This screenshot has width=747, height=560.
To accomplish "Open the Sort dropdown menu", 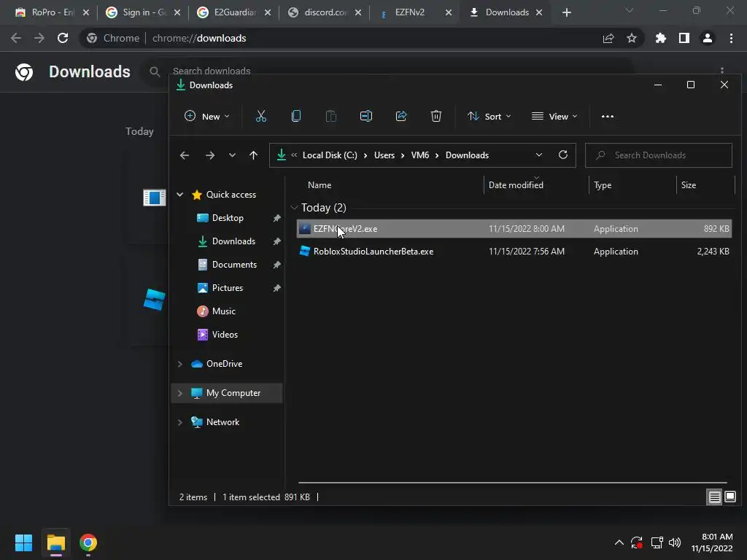I will [x=489, y=116].
